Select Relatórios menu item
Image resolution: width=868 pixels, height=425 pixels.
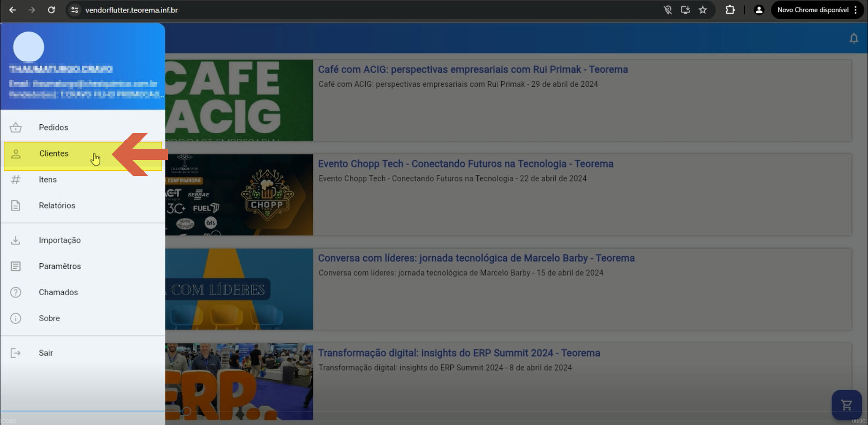tap(83, 205)
